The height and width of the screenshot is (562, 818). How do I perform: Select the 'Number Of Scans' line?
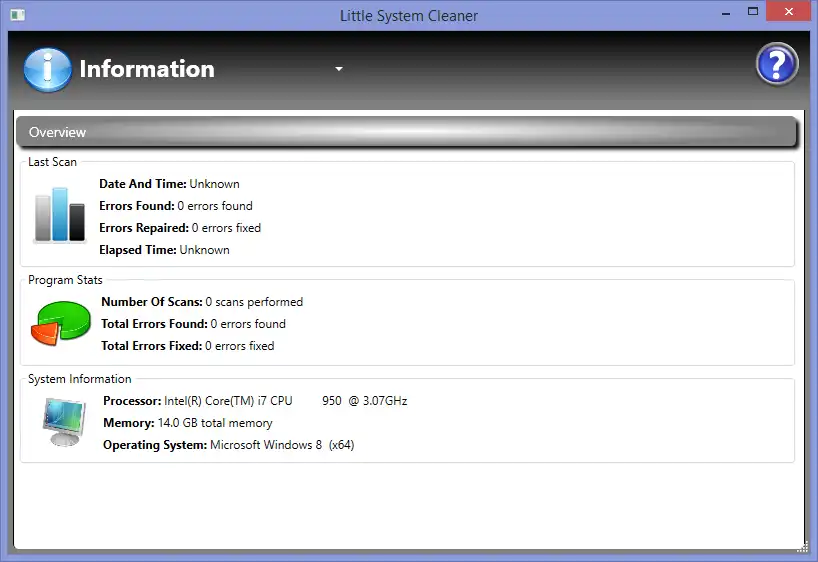(x=202, y=302)
